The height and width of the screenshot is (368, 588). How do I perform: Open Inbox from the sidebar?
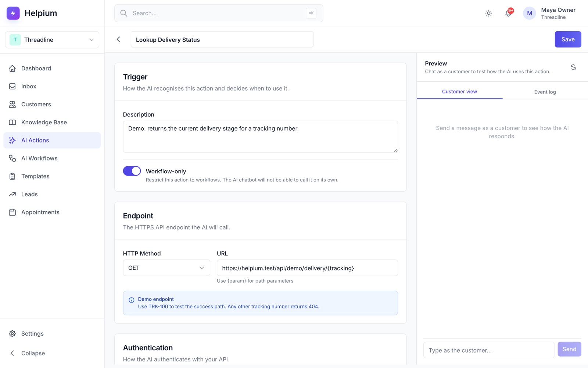(52, 86)
